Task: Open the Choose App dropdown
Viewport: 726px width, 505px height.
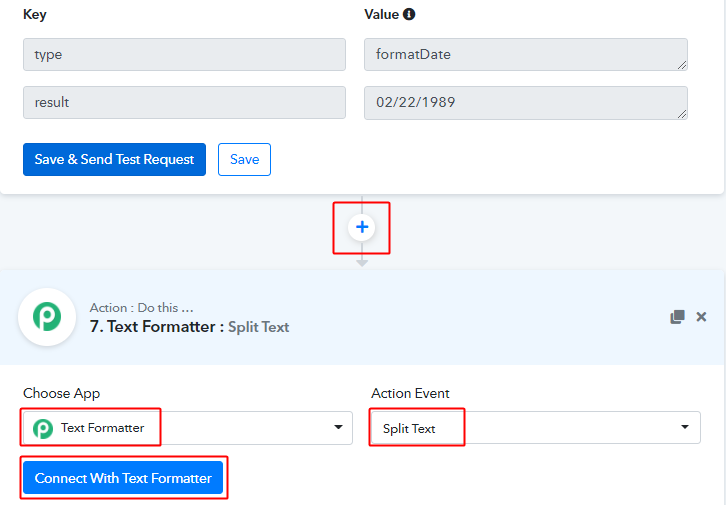Action: (x=188, y=428)
